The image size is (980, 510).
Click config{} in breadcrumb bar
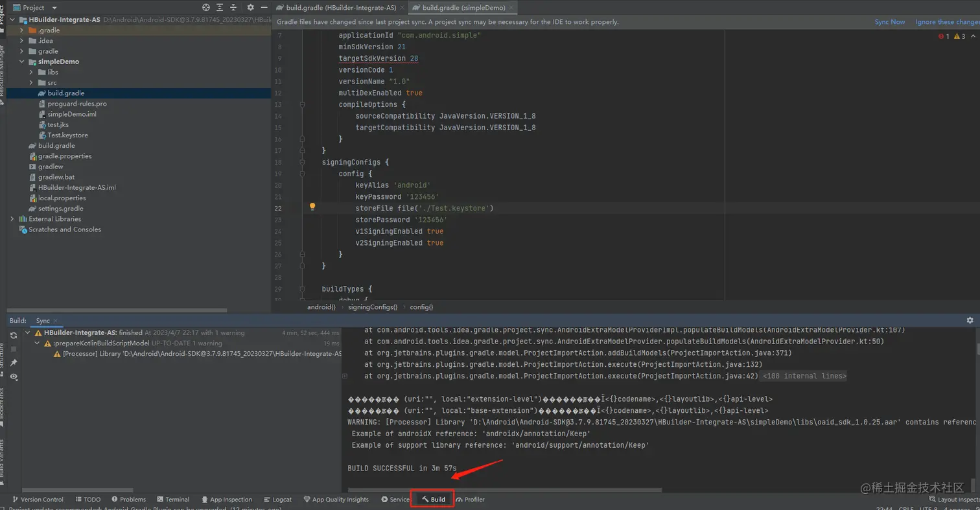421,307
